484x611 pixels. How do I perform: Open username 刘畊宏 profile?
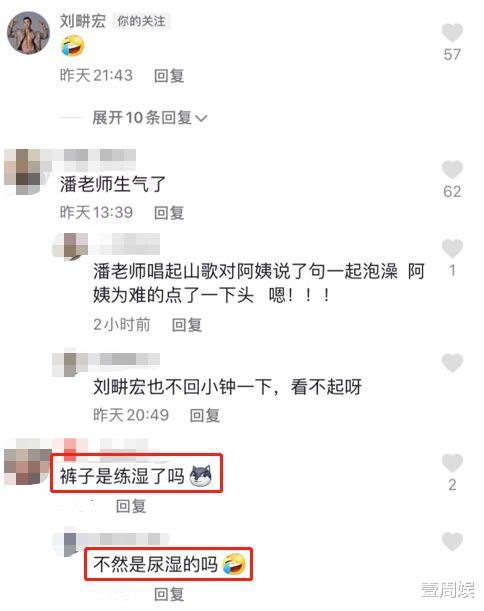[x=82, y=21]
